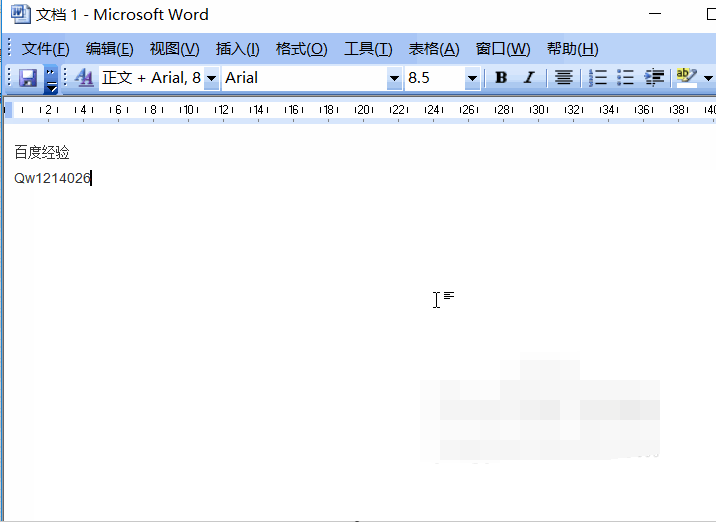Open the 插入(I) menu

(x=237, y=49)
